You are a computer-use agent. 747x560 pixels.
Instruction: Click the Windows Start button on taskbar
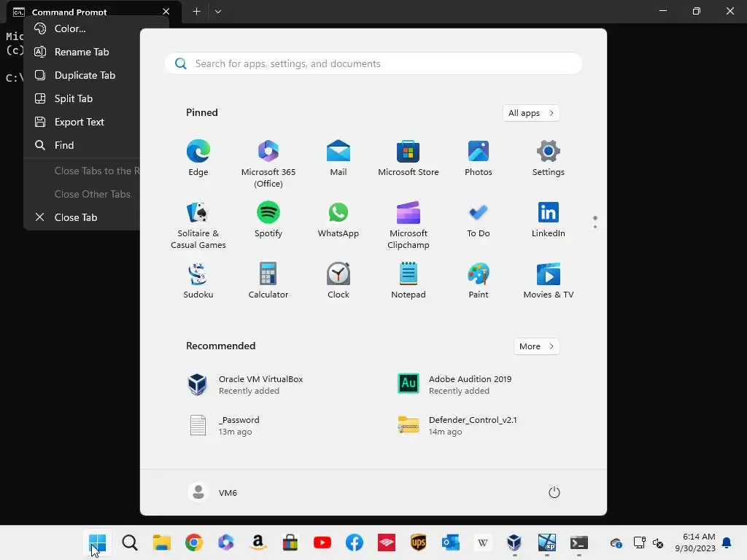click(x=98, y=542)
